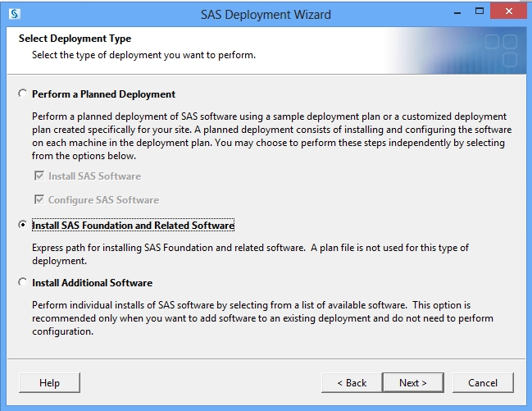This screenshot has height=411, width=532.
Task: Go back using the < Back button
Action: pos(352,383)
